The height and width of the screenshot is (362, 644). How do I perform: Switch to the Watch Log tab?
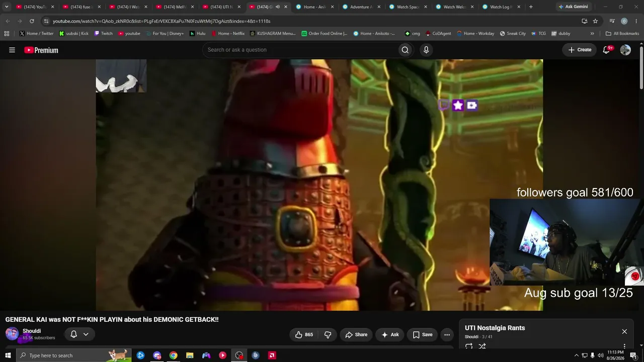(501, 7)
